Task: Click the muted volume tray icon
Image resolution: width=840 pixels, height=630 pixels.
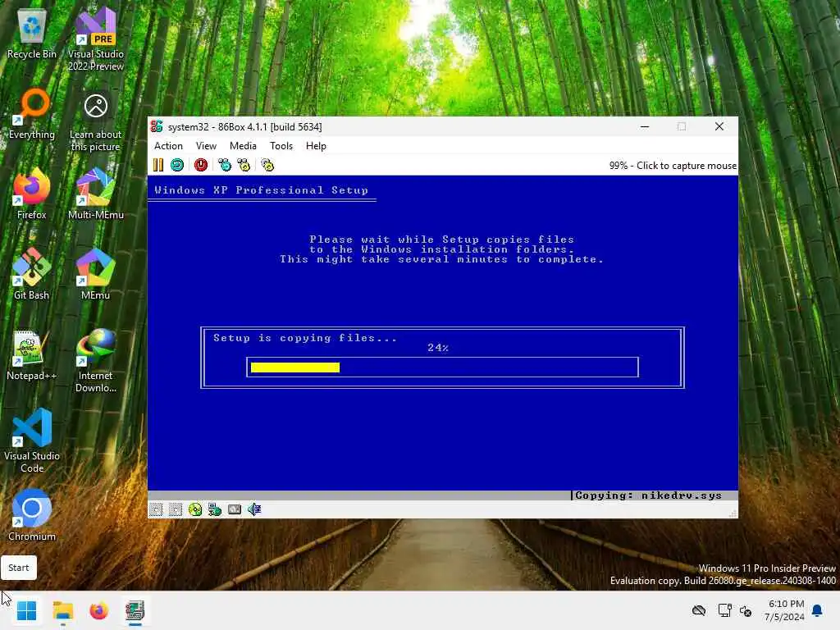Action: [746, 610]
